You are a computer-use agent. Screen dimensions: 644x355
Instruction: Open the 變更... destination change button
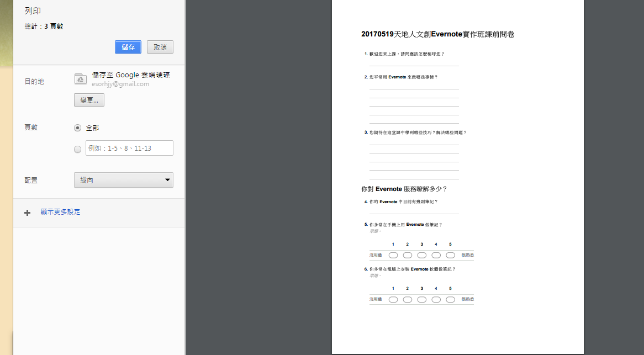click(x=89, y=100)
